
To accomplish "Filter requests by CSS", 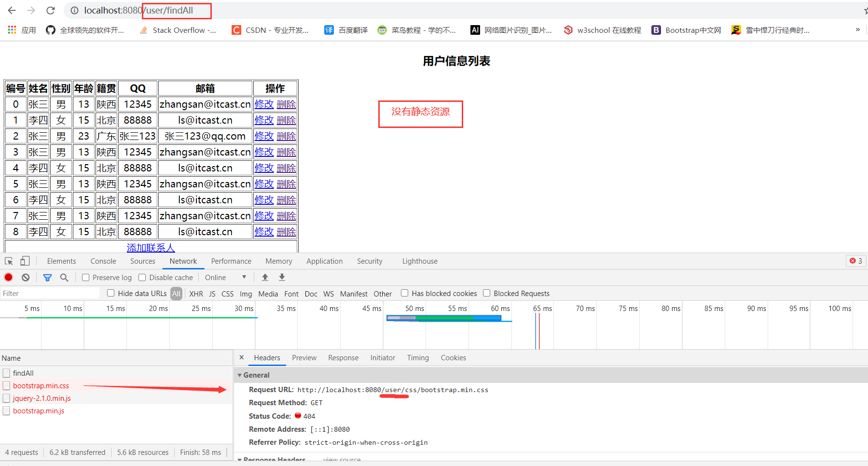I will [227, 294].
